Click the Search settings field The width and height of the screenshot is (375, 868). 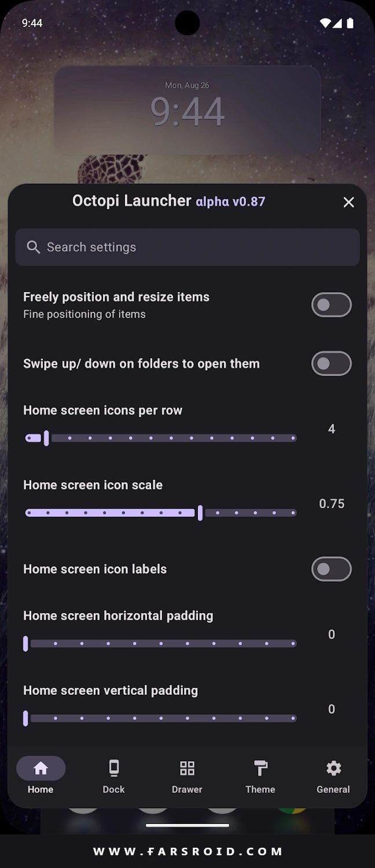click(187, 247)
